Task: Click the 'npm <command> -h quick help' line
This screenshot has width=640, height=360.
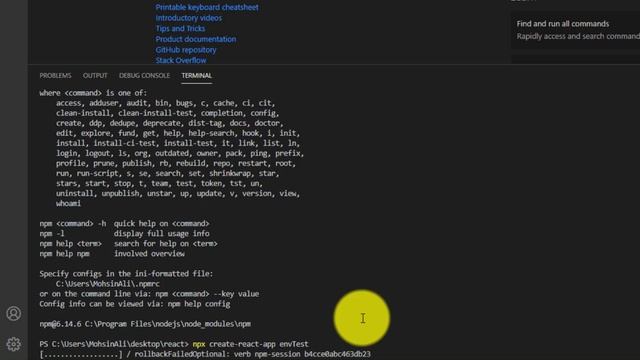Action: point(124,224)
